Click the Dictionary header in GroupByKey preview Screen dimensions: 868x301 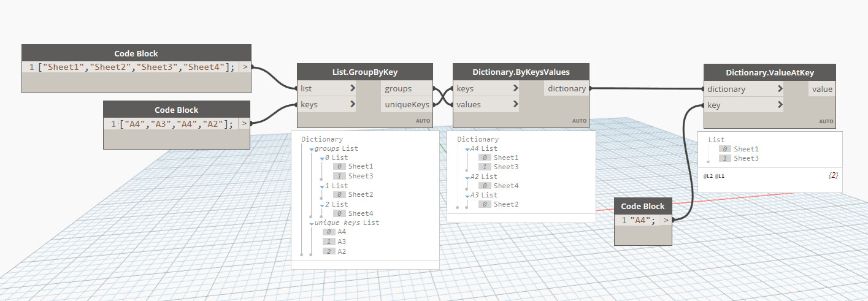322,139
